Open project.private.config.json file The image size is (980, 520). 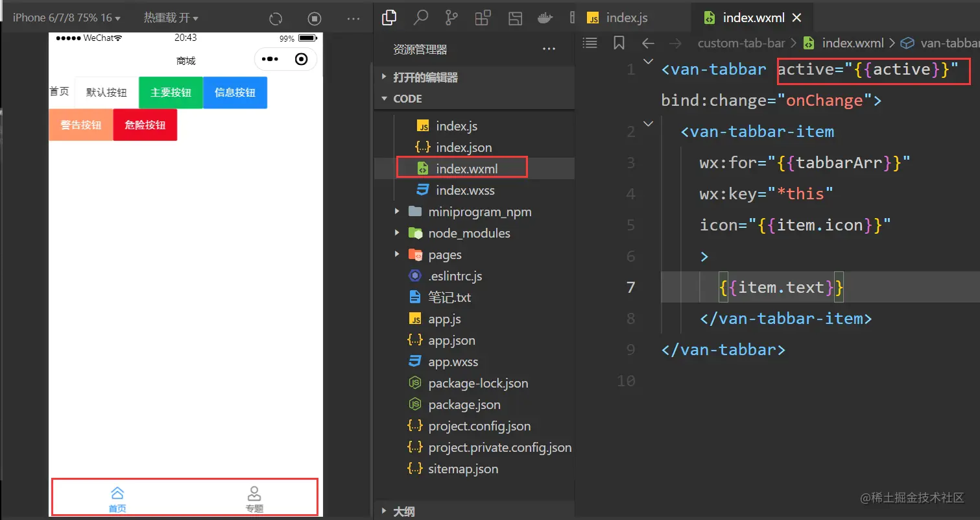point(474,447)
